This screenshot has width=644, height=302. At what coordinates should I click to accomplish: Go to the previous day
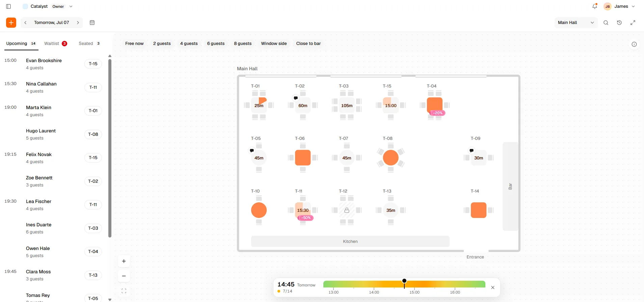[x=25, y=23]
